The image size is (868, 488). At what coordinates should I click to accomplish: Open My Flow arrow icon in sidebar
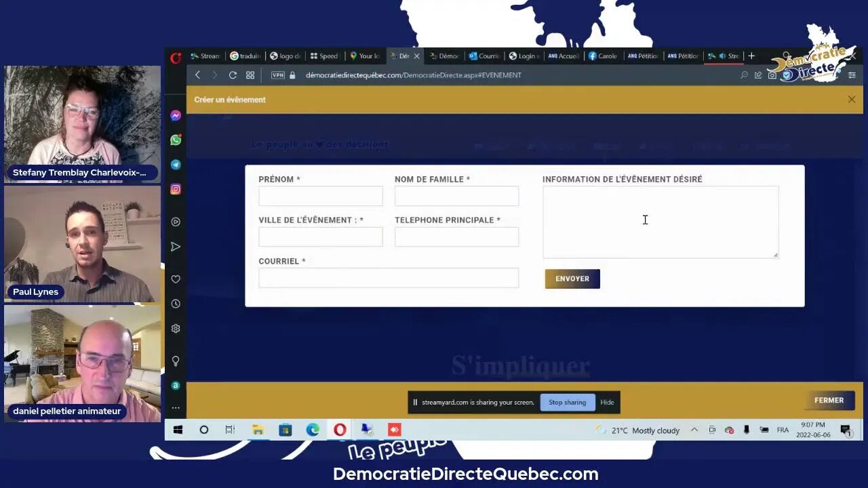(x=176, y=247)
